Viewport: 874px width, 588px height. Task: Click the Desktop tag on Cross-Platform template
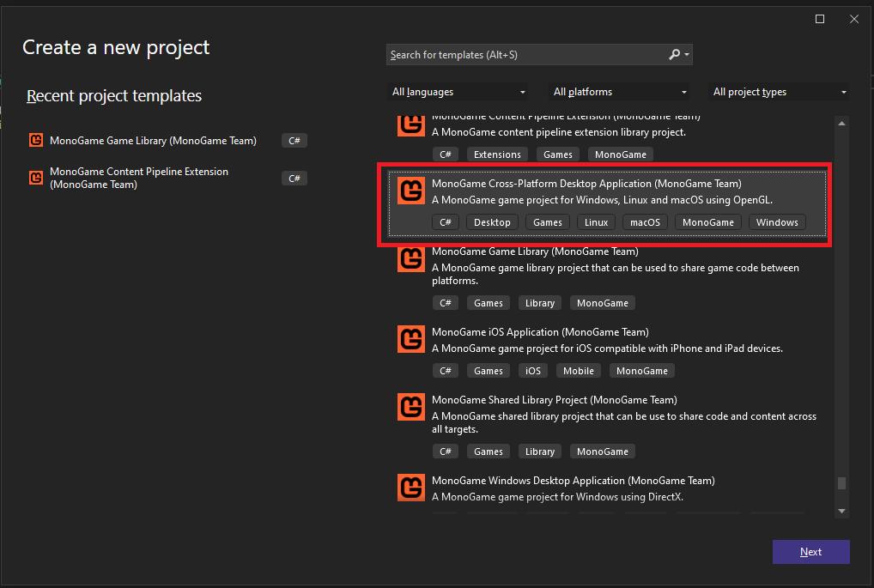pyautogui.click(x=492, y=222)
